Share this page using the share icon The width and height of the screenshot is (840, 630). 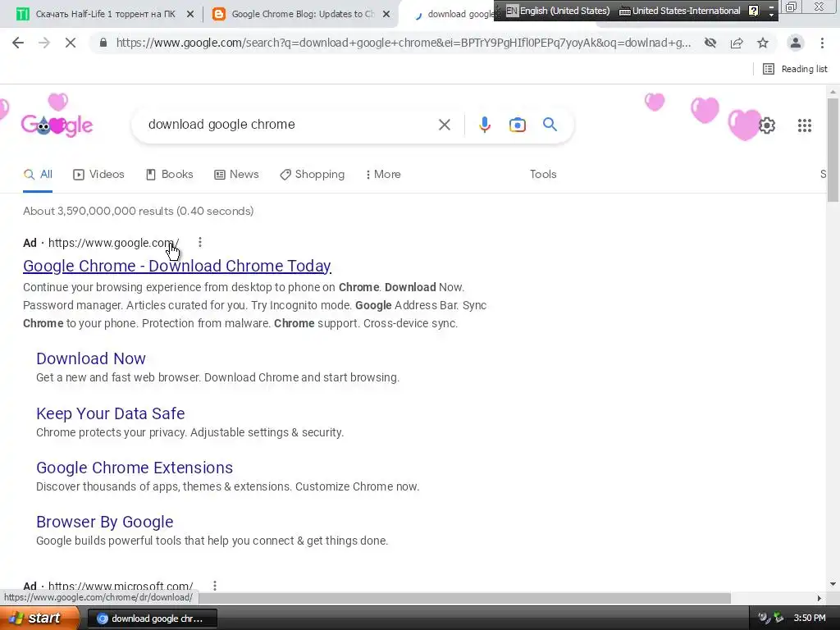coord(737,43)
